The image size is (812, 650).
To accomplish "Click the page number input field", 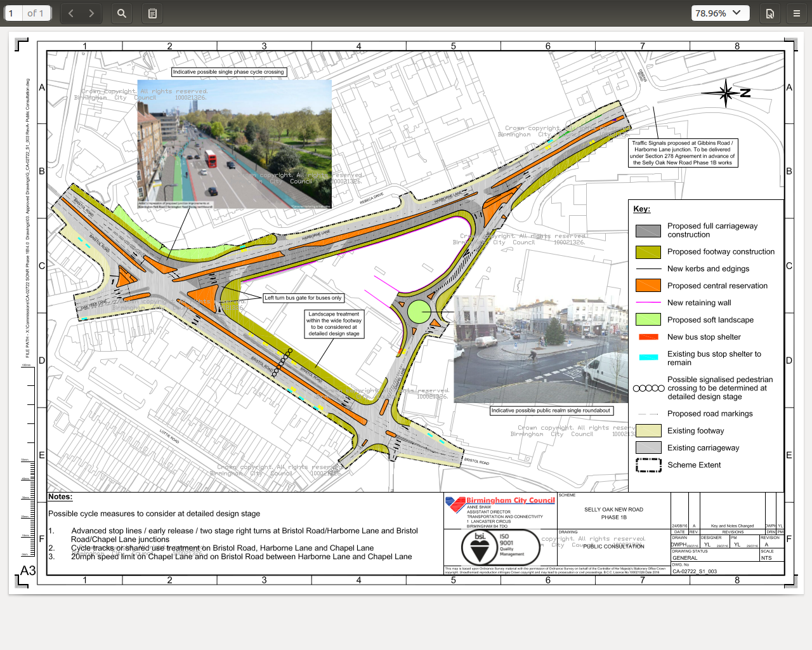I will click(x=13, y=13).
